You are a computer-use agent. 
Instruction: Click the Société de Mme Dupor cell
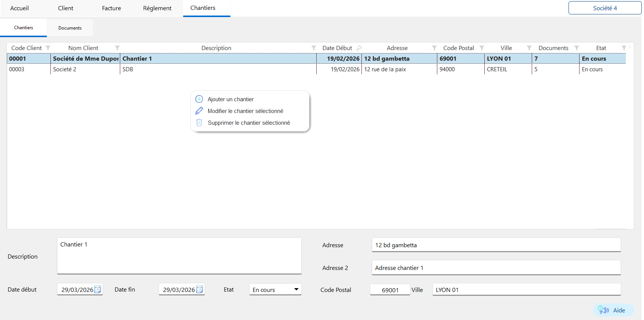point(85,58)
